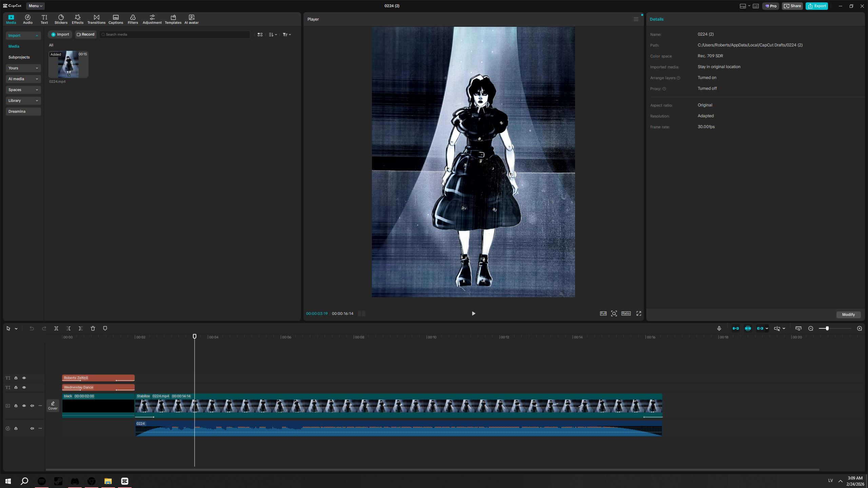868x488 pixels.
Task: Click the Modify button in Details
Action: [848, 314]
